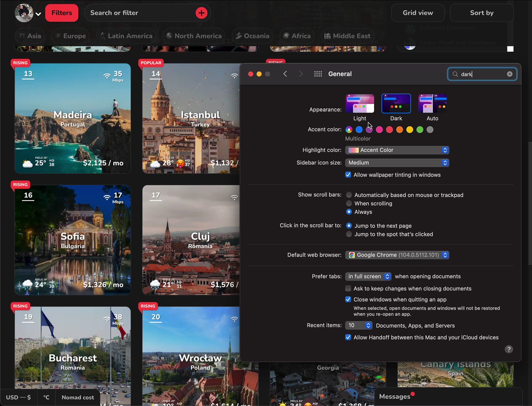Open the Sidebar icon size dropdown
The width and height of the screenshot is (532, 406).
397,162
